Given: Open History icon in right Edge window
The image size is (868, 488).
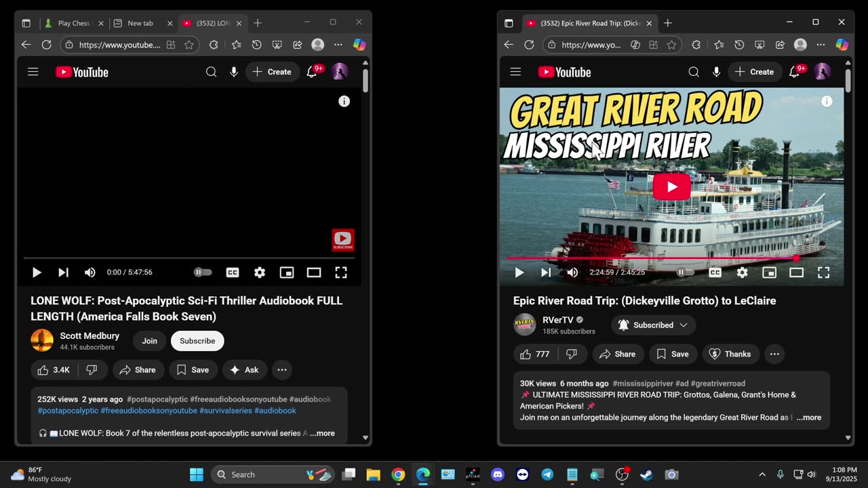Looking at the screenshot, I should point(739,45).
